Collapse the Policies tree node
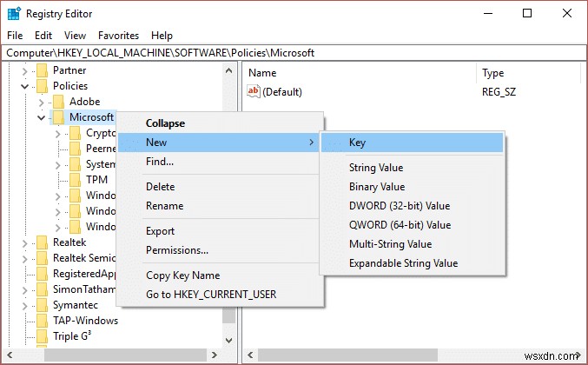The width and height of the screenshot is (588, 365). [23, 86]
